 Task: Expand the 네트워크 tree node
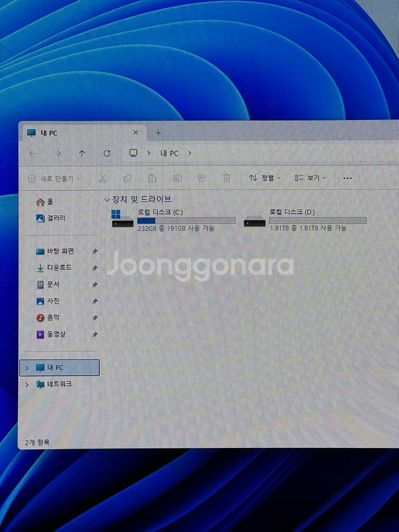click(x=27, y=384)
